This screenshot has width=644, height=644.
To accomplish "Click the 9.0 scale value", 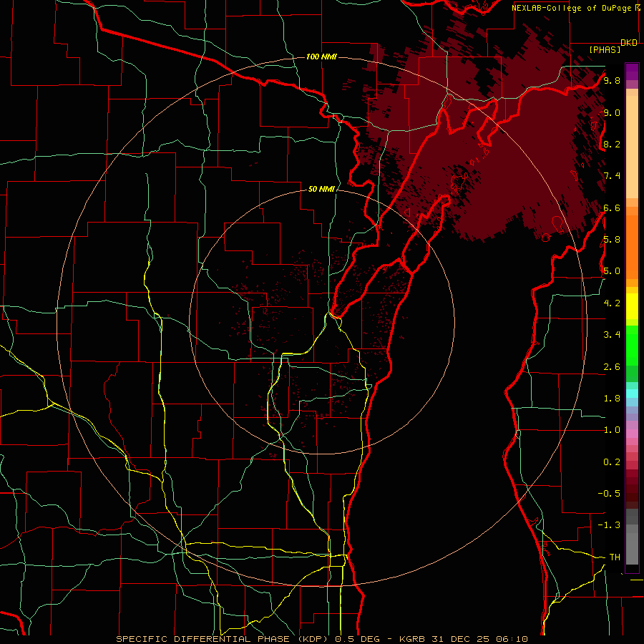I will click(x=612, y=112).
